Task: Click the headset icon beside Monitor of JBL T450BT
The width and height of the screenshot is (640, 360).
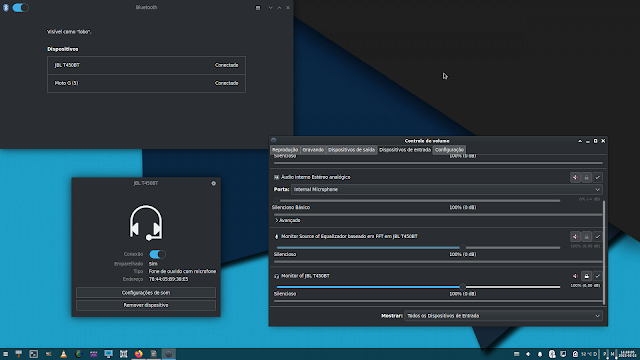Action: [x=276, y=276]
